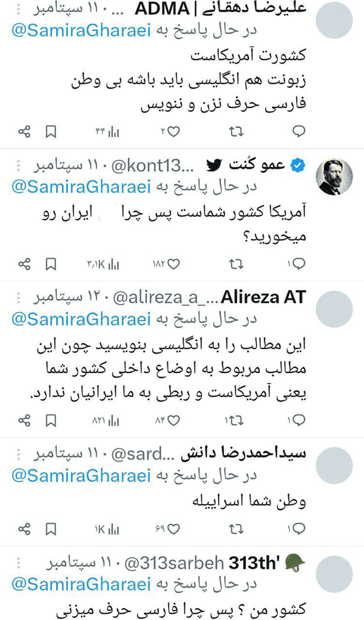
Task: Click عمو کُنت's profile avatar photo
Action: click(335, 177)
